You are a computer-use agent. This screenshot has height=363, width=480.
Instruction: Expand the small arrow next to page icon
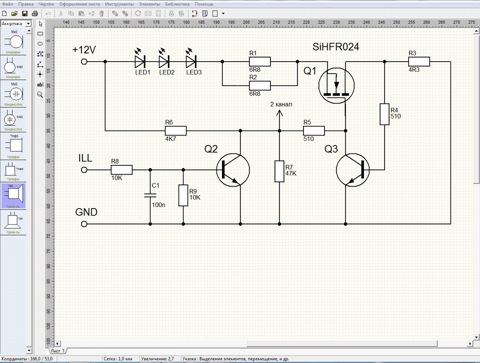point(223,14)
